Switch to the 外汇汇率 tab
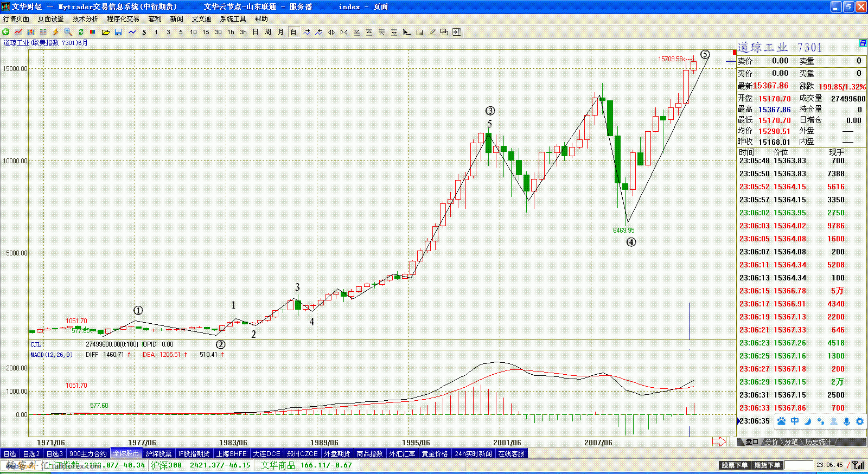Screen dimensions: 868x474 [403, 453]
